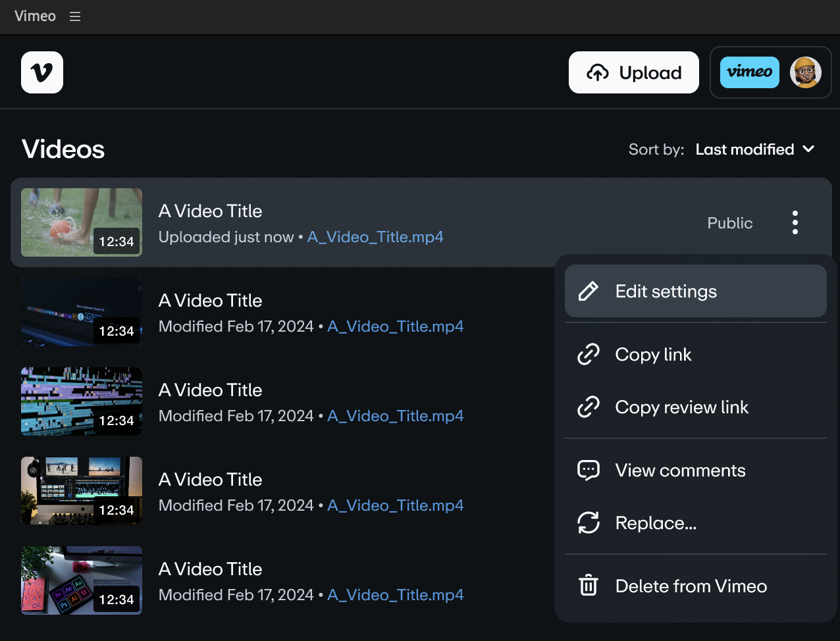
Task: Click the blue vimeo workspace badge
Action: point(749,72)
